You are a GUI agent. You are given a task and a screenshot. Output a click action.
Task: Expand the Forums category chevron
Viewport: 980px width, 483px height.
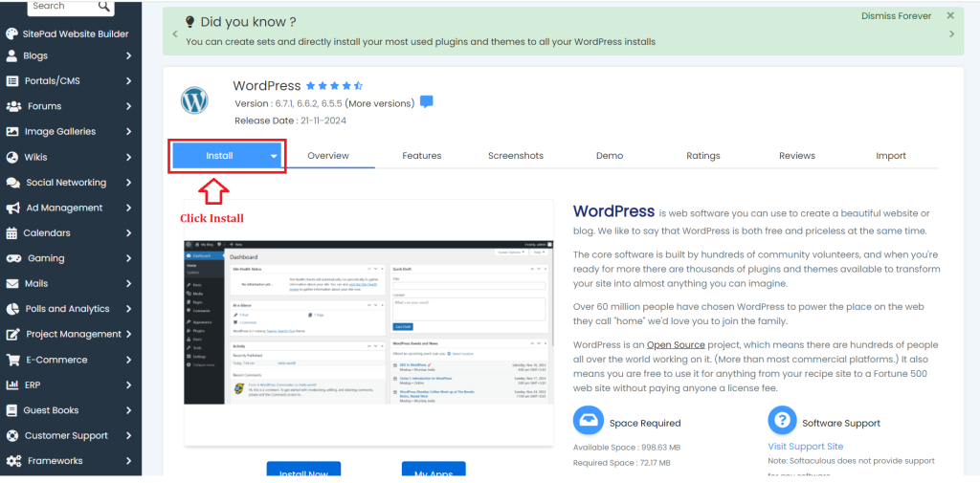128,106
